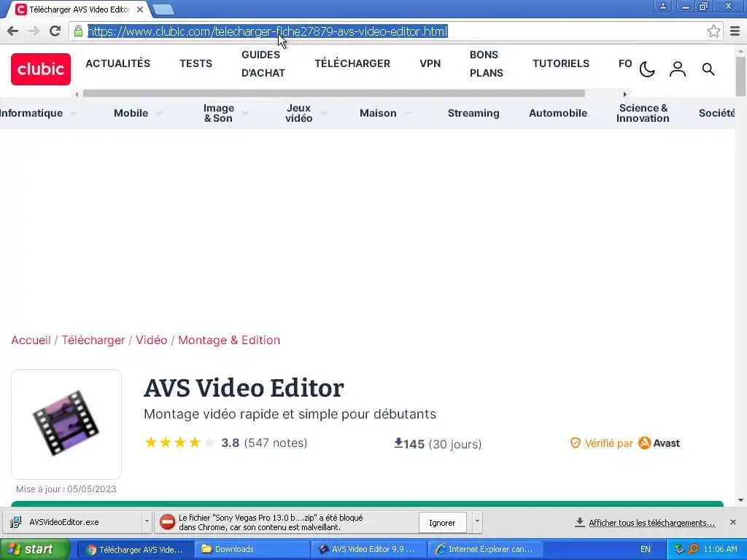Click the system tray network icon
The image size is (747, 560).
(679, 549)
